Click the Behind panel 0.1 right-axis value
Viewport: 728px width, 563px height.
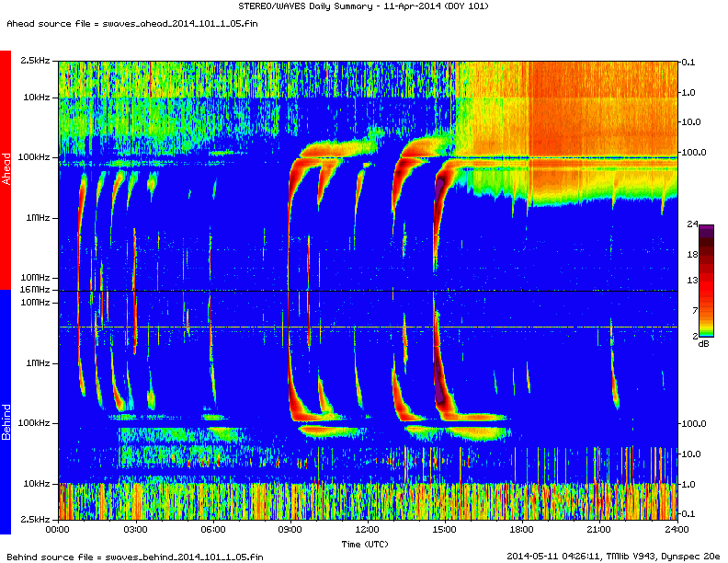click(688, 513)
